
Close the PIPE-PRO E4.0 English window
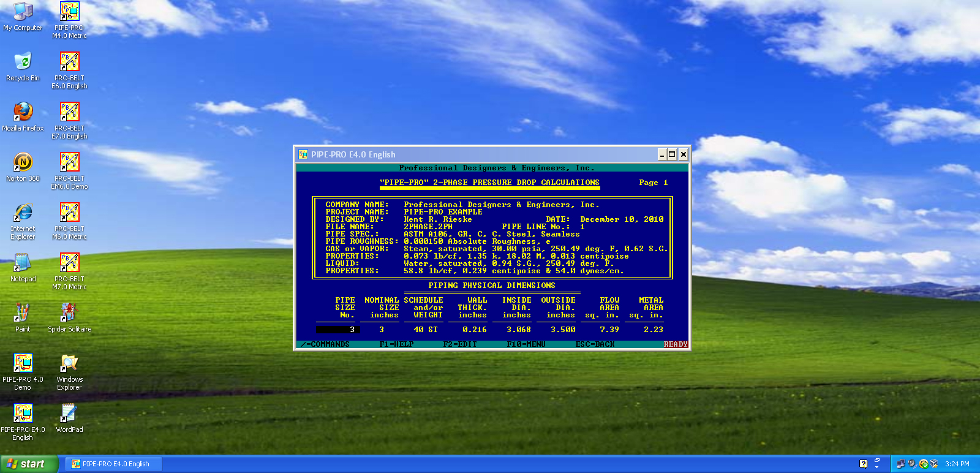(684, 154)
